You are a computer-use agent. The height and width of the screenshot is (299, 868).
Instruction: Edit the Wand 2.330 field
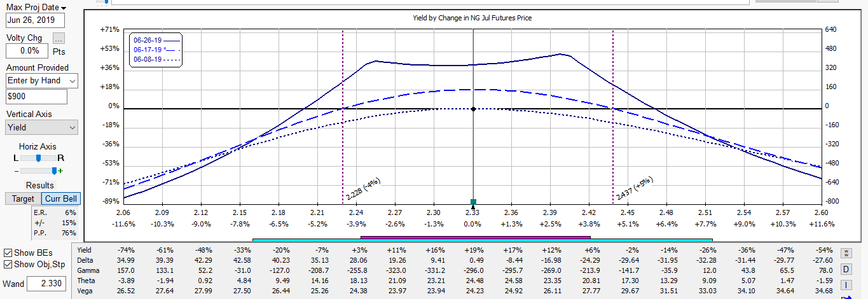[x=46, y=284]
